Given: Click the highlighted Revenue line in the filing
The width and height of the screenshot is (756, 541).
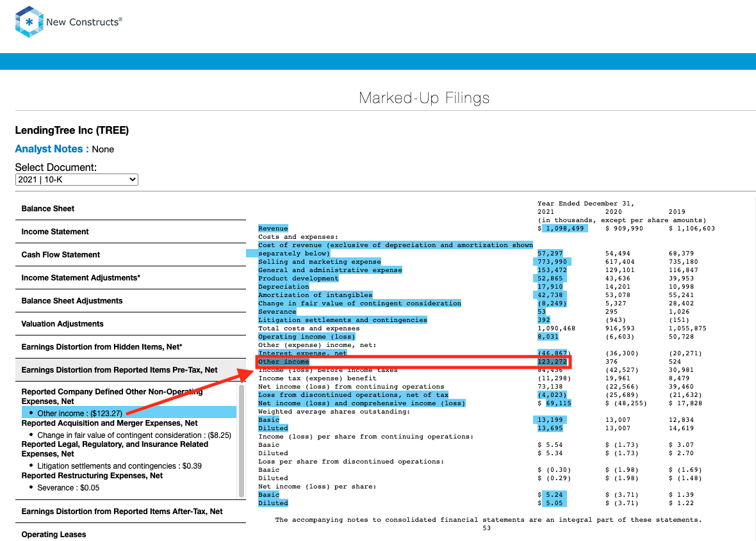Looking at the screenshot, I should (273, 229).
